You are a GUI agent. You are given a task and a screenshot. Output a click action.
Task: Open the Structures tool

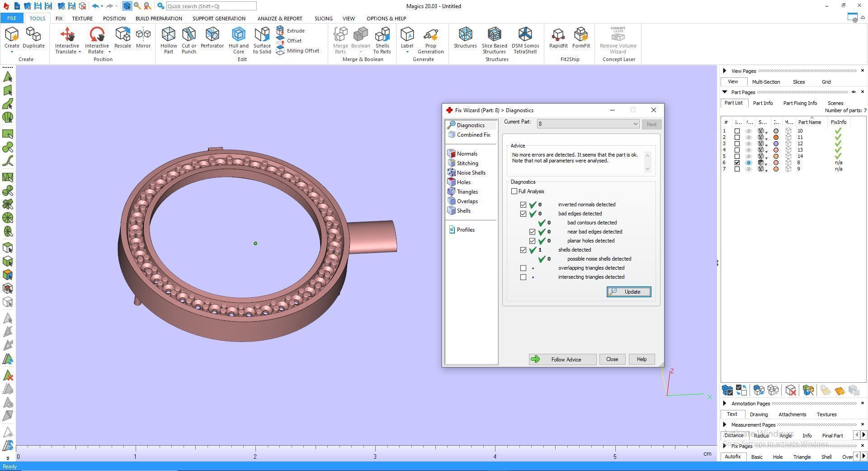[x=465, y=38]
